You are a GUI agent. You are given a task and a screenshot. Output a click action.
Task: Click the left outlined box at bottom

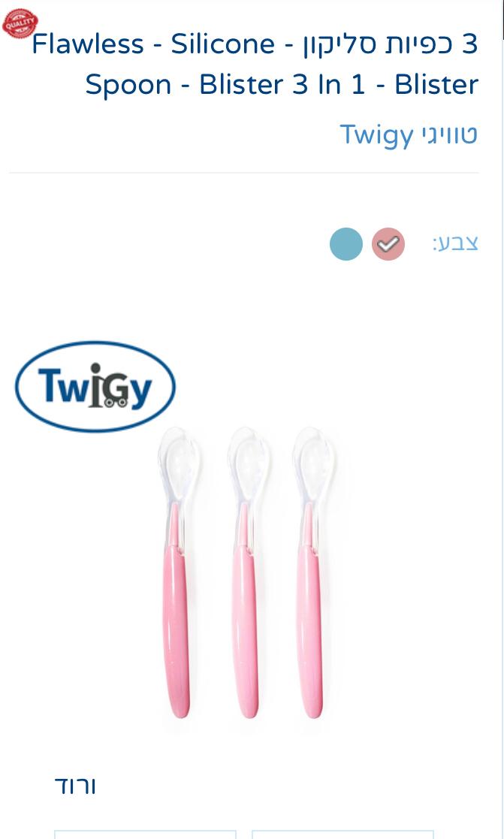point(145,834)
